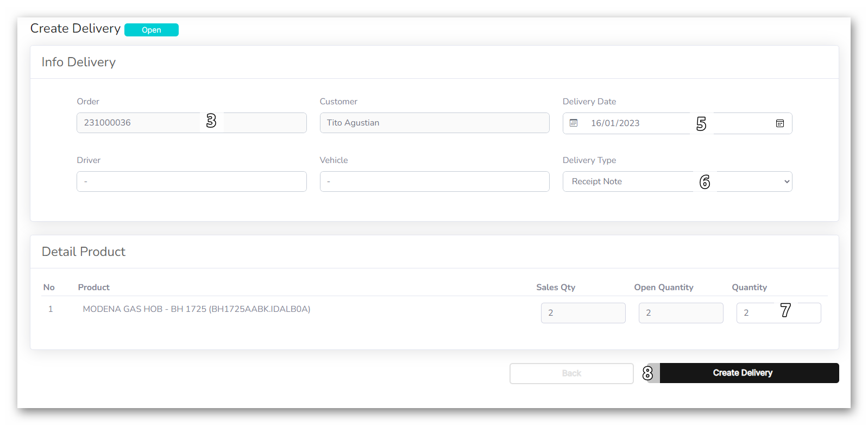Click the step 7 marker on the Quantity field
This screenshot has height=432, width=868.
[x=785, y=310]
